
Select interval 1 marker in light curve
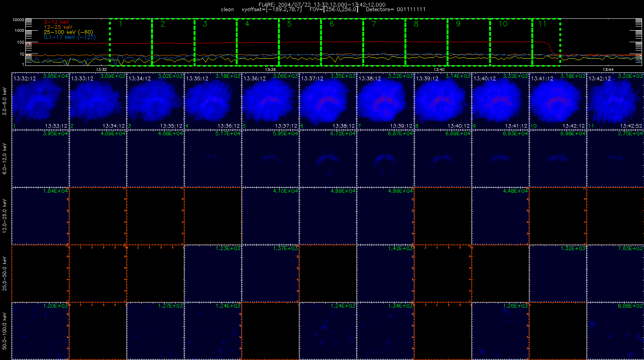[x=120, y=24]
